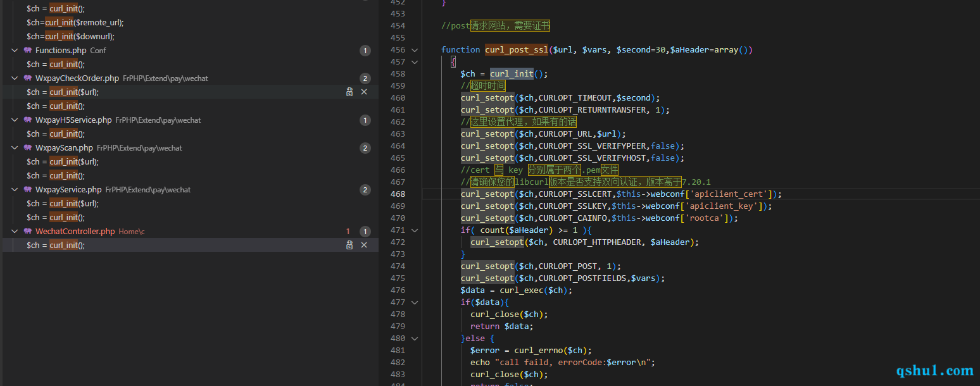Click line number 468 in the gutter
The width and height of the screenshot is (980, 386).
click(398, 194)
